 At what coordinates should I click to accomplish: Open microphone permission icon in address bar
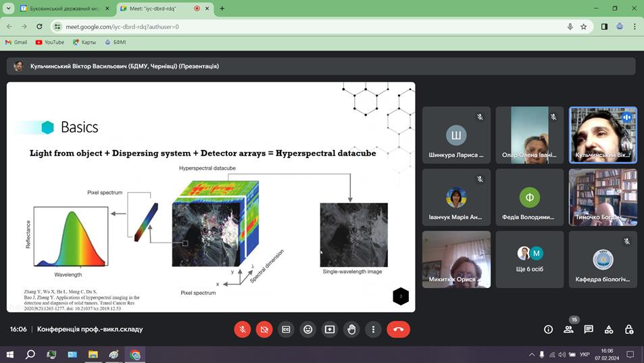[570, 26]
